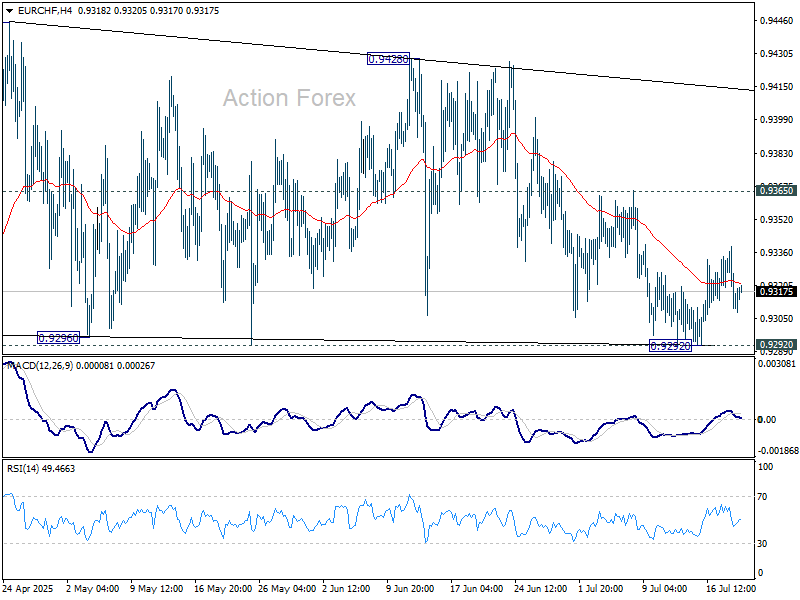The image size is (800, 600).
Task: Click the Action Forex watermark text
Action: click(x=289, y=98)
